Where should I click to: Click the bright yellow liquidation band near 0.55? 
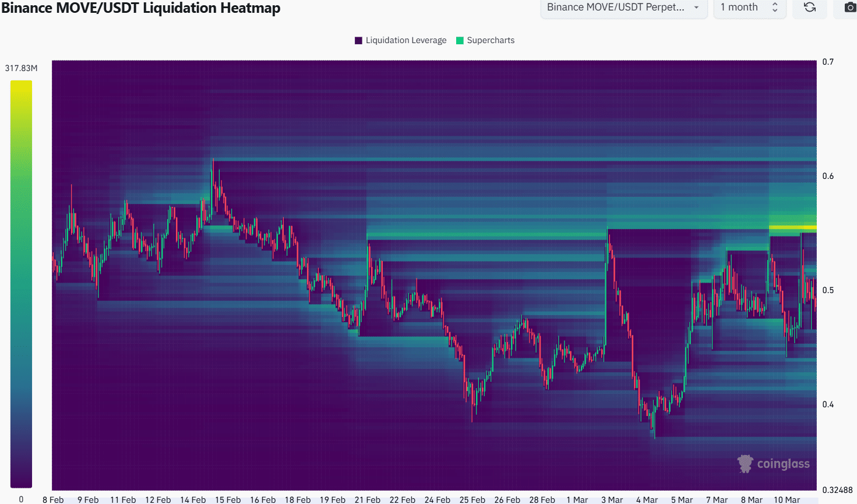point(793,227)
